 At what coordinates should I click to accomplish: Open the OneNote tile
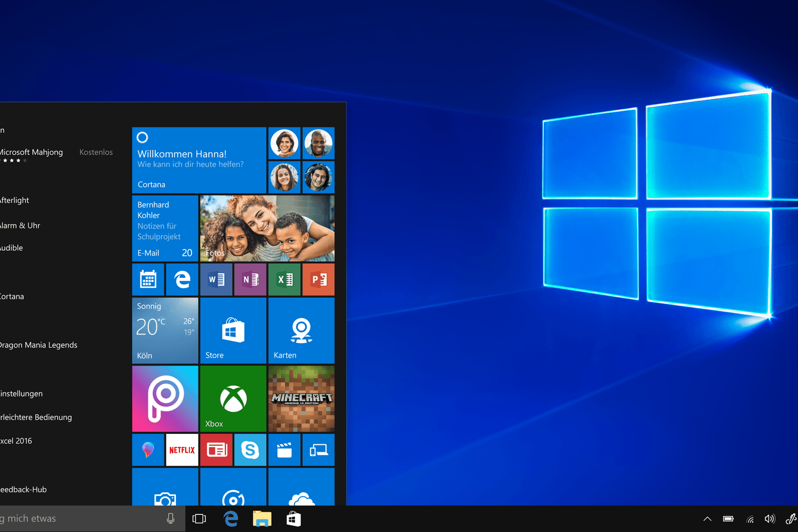(250, 279)
